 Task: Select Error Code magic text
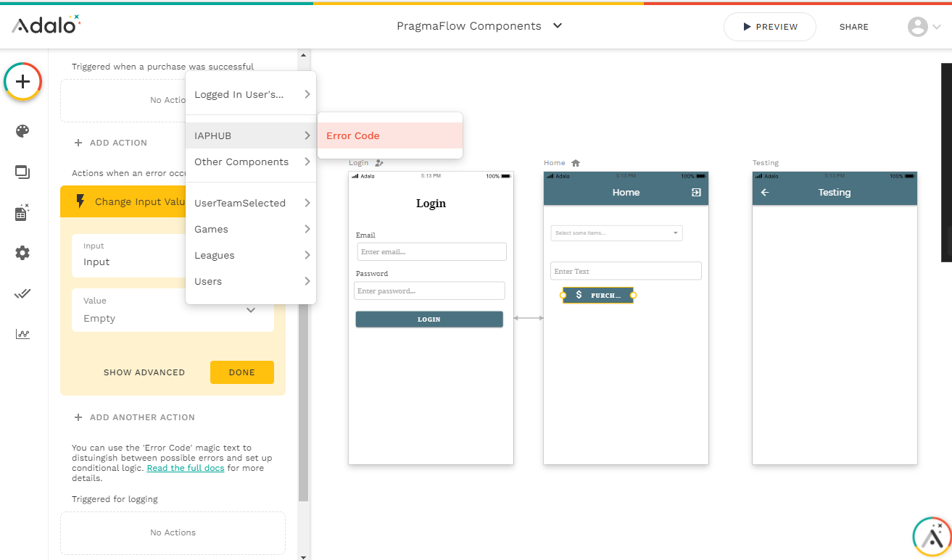(390, 135)
